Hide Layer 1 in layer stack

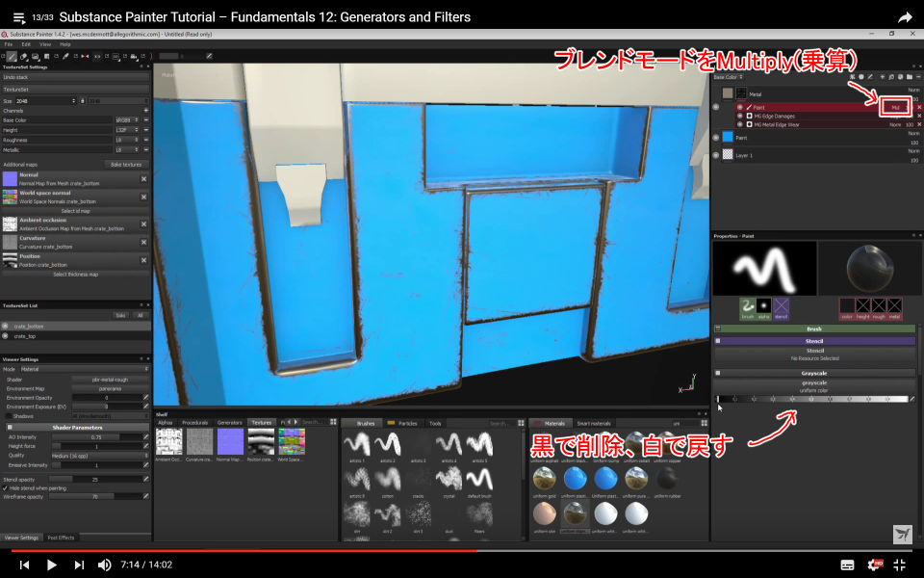[x=716, y=155]
